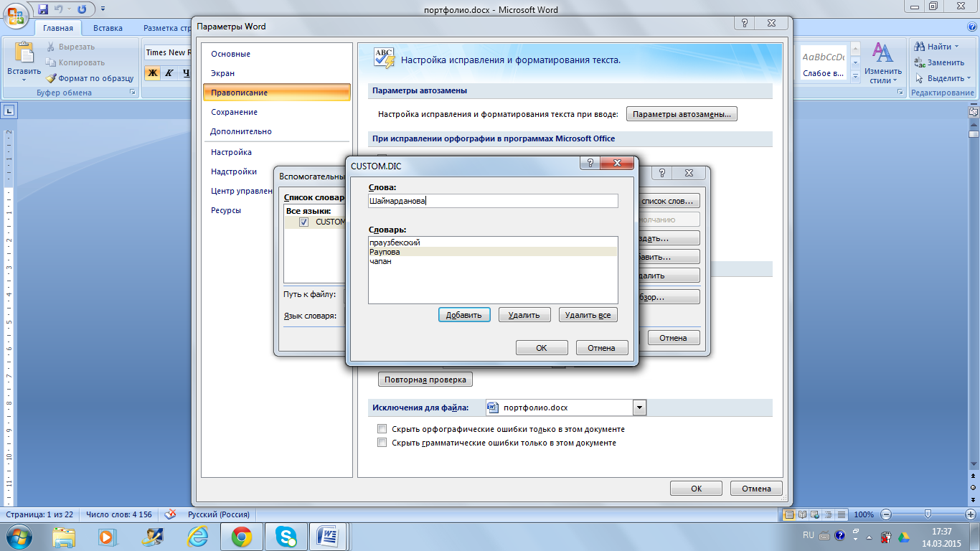Select Дополнительно in Word options sidebar
The height and width of the screenshot is (551, 980).
point(276,131)
